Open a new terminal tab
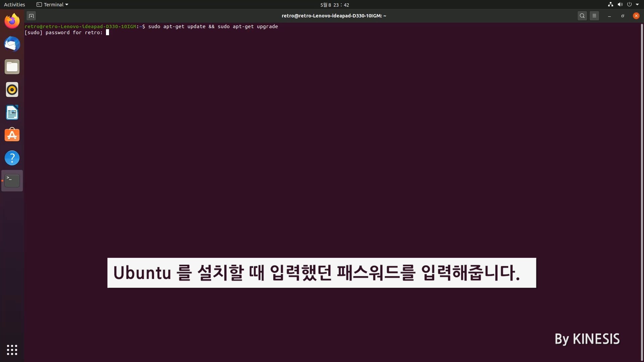Screen dimensions: 644x362 pyautogui.click(x=31, y=16)
